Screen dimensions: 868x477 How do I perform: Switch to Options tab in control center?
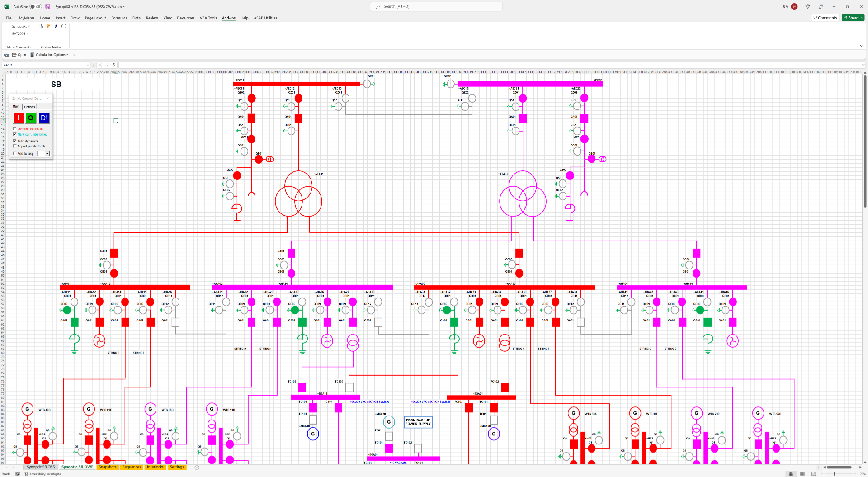click(x=29, y=107)
